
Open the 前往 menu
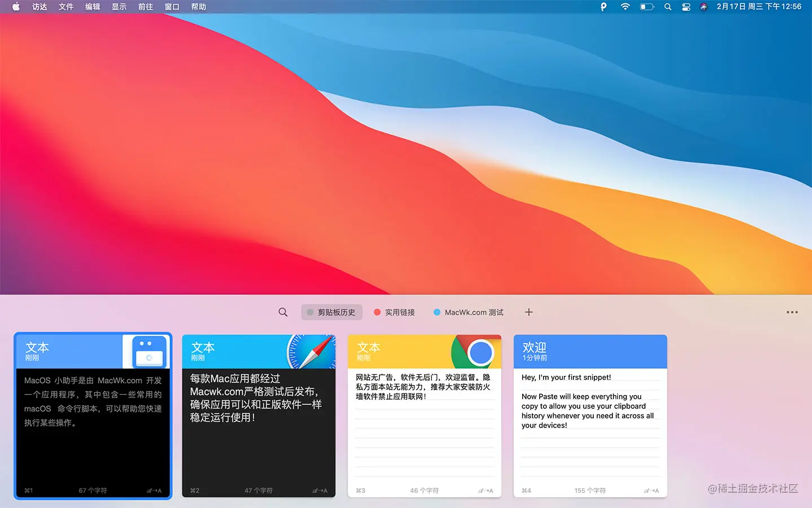[x=145, y=7]
